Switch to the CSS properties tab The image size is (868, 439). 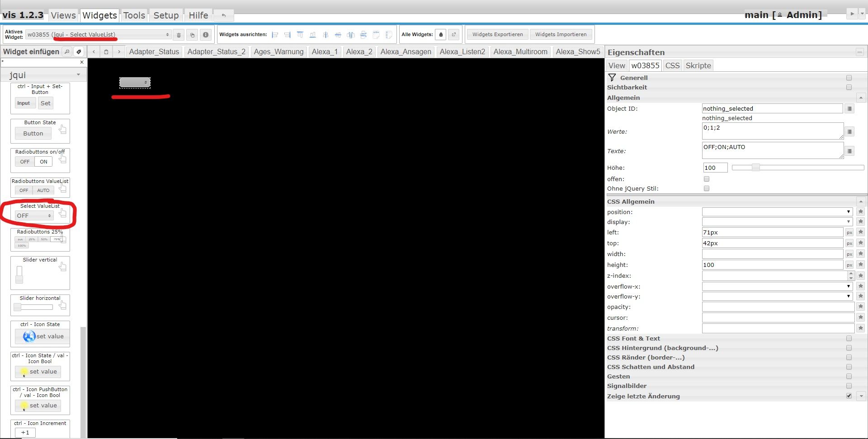point(672,65)
